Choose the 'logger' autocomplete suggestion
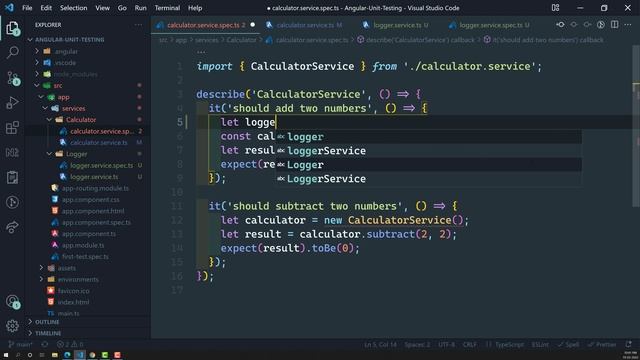Viewport: 640px width, 360px height. 429,137
